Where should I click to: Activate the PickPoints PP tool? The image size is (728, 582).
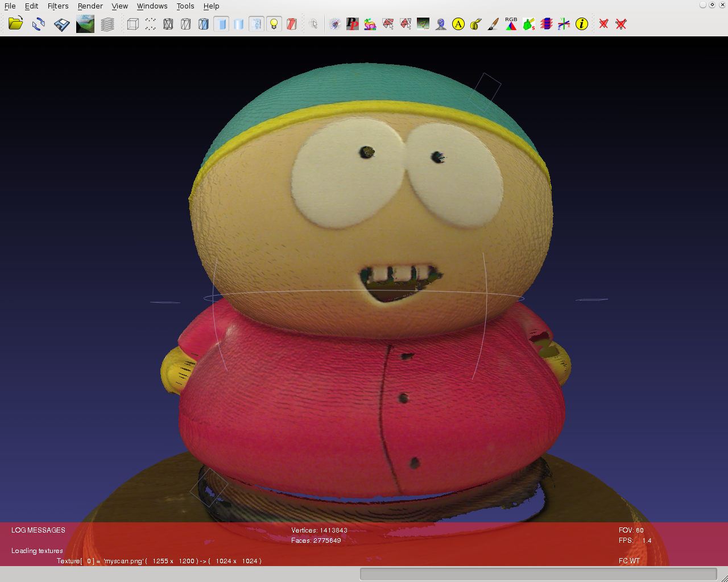353,24
